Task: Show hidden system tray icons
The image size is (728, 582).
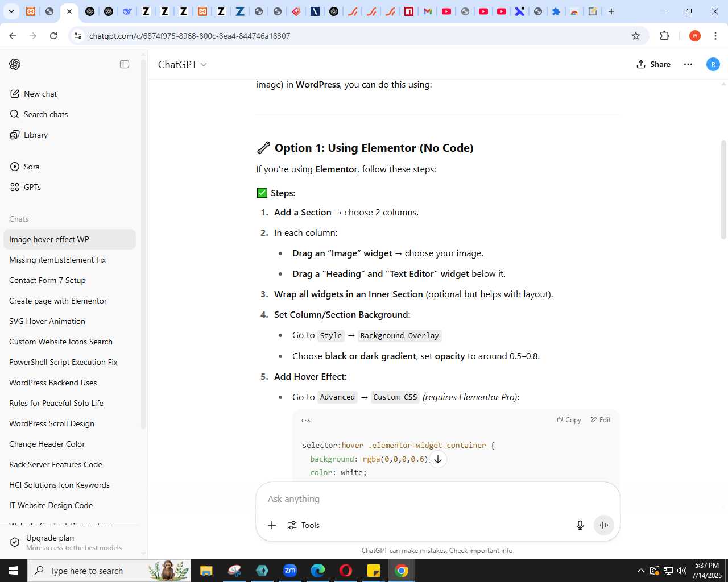Action: click(641, 571)
